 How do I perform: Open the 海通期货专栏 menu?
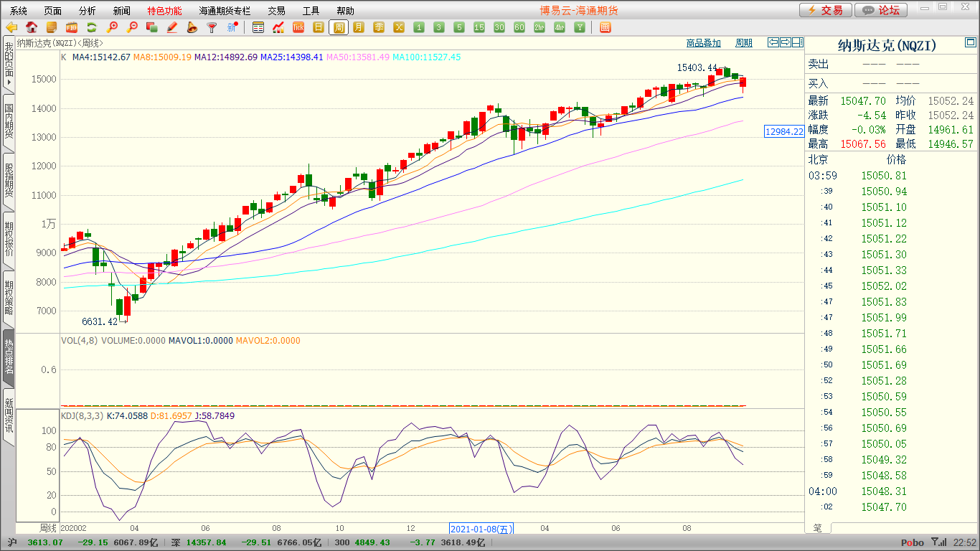point(225,11)
